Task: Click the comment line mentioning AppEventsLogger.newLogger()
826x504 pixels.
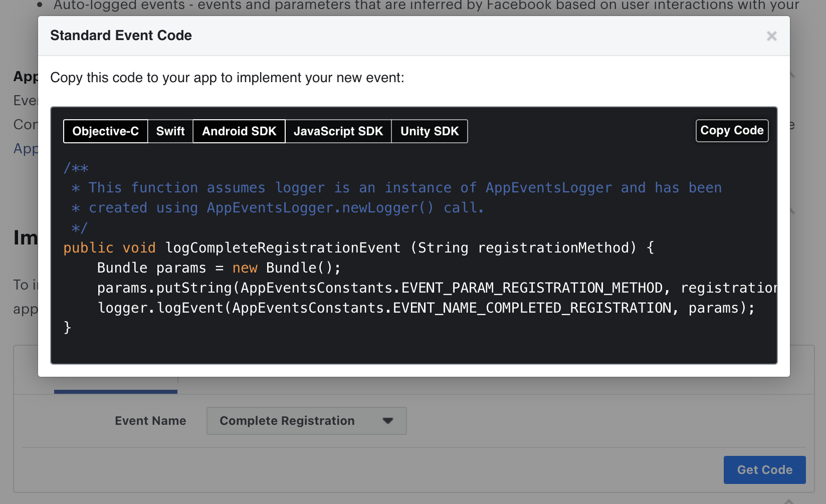Action: (278, 208)
